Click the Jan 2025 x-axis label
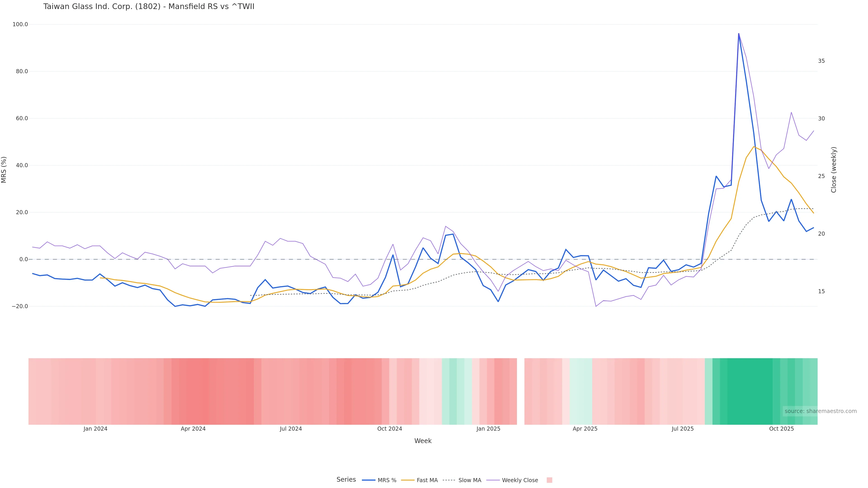 pyautogui.click(x=488, y=429)
